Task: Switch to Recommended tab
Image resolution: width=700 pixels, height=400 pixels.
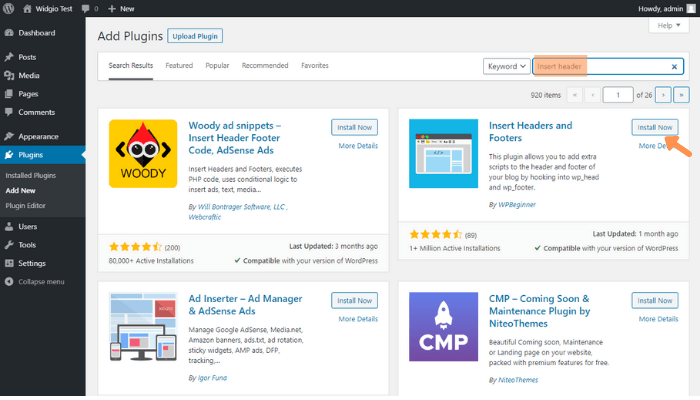Action: click(265, 66)
